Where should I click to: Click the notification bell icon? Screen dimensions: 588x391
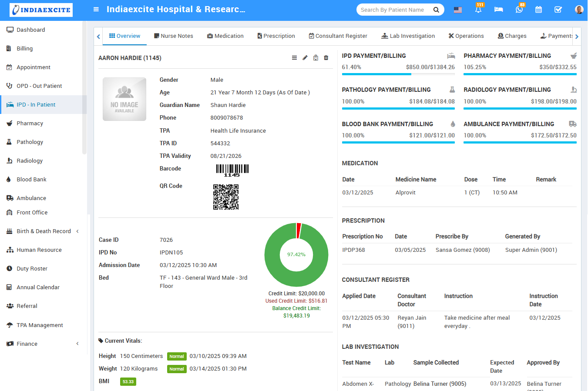click(x=478, y=10)
